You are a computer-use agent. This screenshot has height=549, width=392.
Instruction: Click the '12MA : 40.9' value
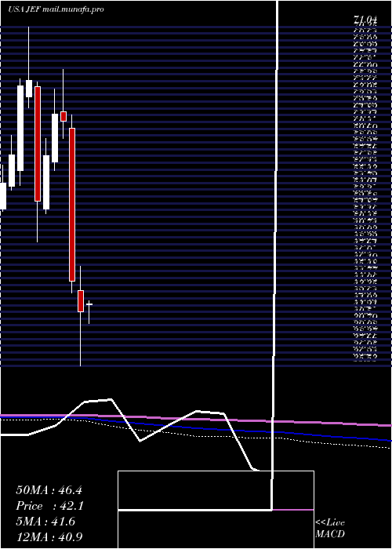click(x=49, y=537)
